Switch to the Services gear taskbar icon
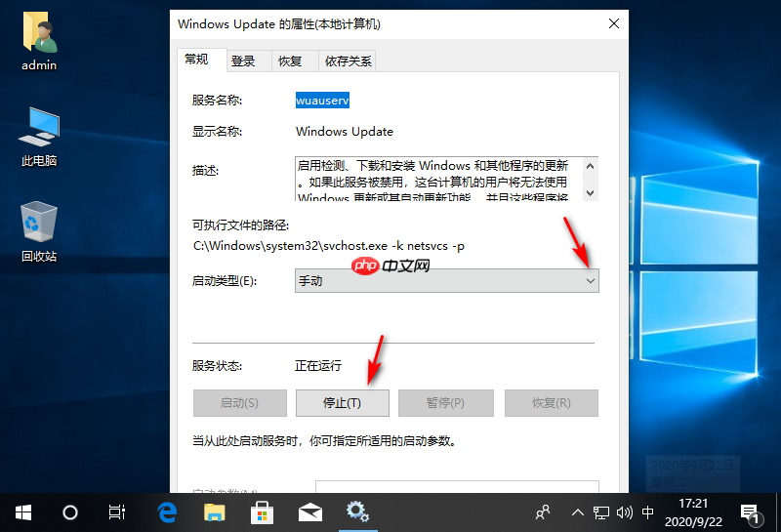The height and width of the screenshot is (532, 781). point(357,512)
